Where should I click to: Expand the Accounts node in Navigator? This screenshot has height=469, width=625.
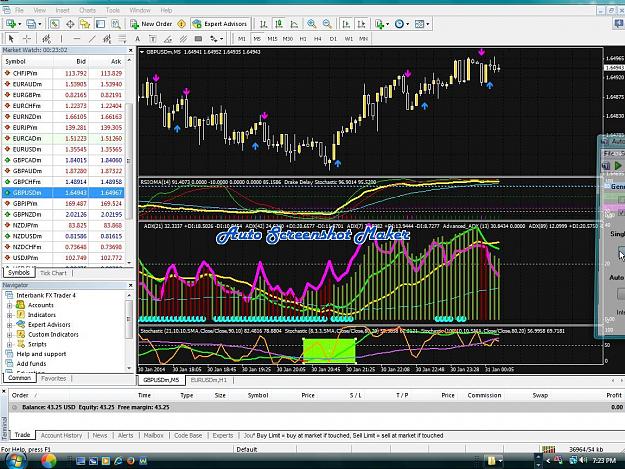10,305
